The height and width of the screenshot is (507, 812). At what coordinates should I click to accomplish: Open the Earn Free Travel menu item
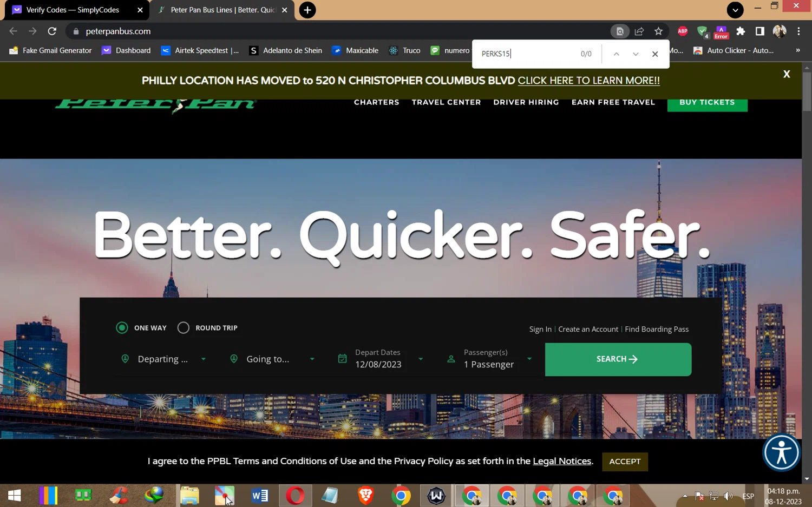tap(613, 102)
